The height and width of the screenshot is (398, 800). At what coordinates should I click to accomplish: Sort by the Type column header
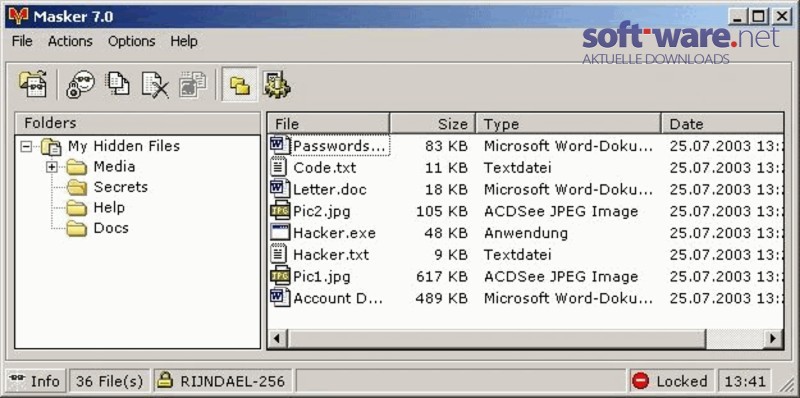[x=568, y=124]
